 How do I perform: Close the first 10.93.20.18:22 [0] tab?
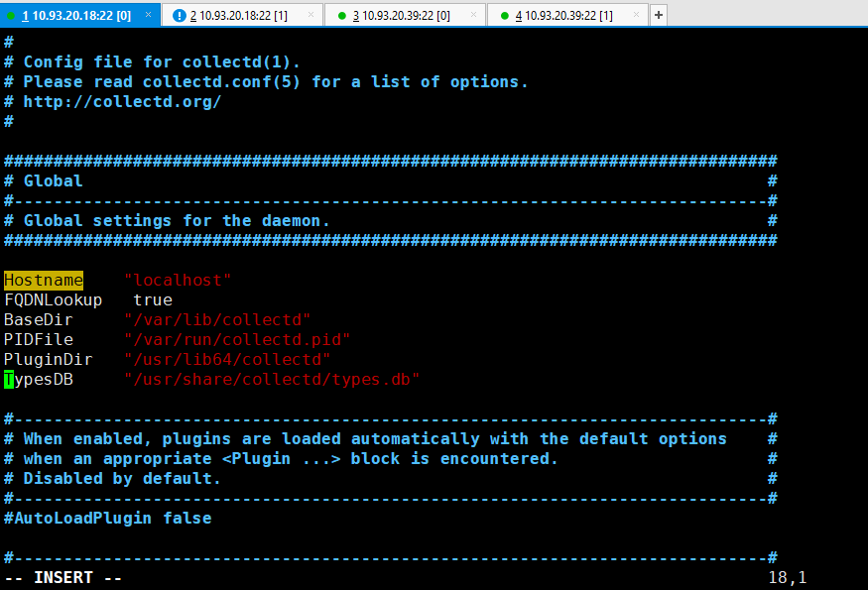pyautogui.click(x=148, y=16)
